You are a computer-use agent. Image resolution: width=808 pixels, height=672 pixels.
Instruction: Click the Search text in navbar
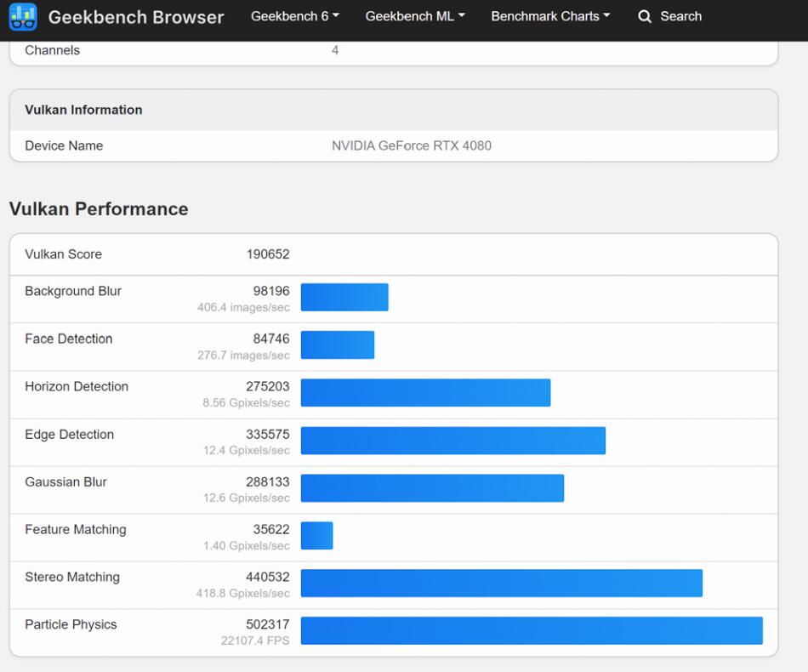tap(680, 16)
